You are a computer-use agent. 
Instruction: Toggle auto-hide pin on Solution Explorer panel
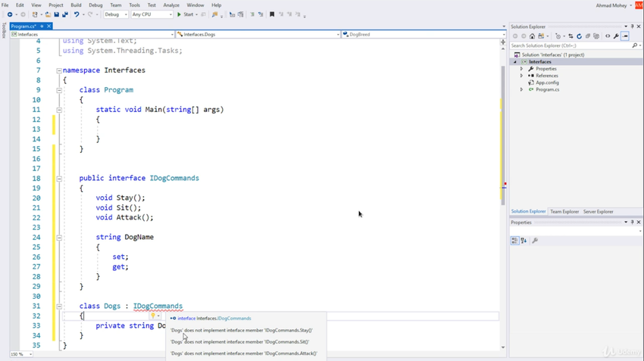click(x=632, y=26)
